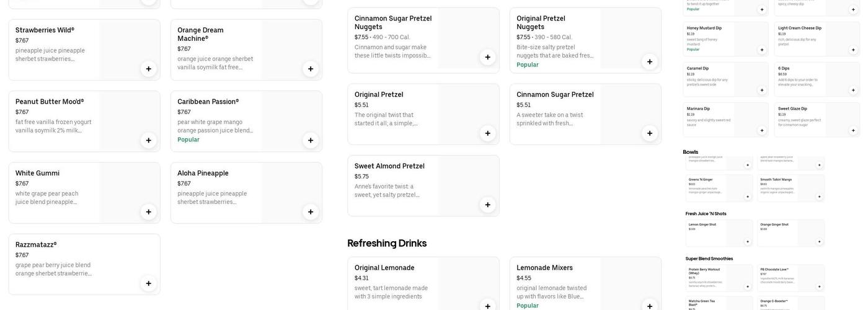Add Razzmatazz smoothie via plus button
This screenshot has width=868, height=310.
click(148, 283)
